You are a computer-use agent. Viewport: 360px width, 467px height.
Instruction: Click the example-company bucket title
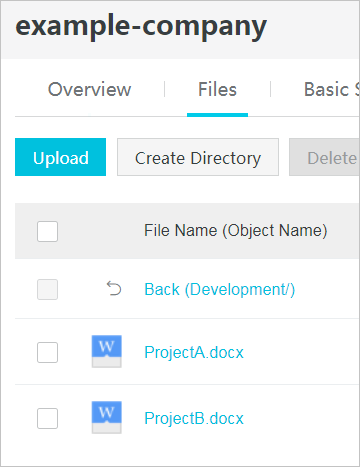(141, 27)
